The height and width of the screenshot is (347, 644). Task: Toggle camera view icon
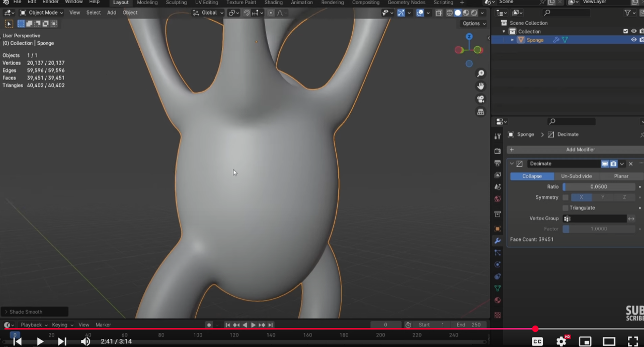pos(480,99)
